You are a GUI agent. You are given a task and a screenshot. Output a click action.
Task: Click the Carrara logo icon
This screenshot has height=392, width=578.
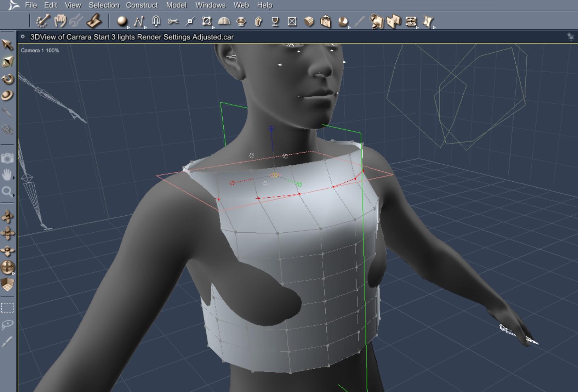13,5
